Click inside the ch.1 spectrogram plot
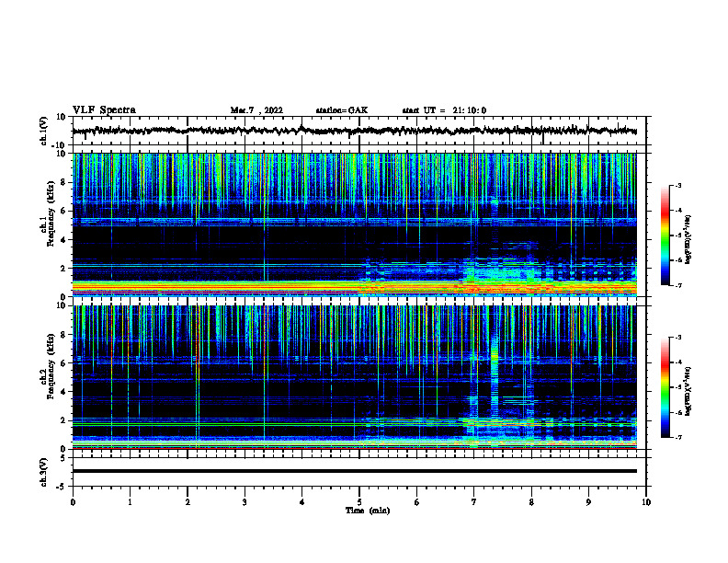Screen dimensions: 728x563 (x=354, y=224)
